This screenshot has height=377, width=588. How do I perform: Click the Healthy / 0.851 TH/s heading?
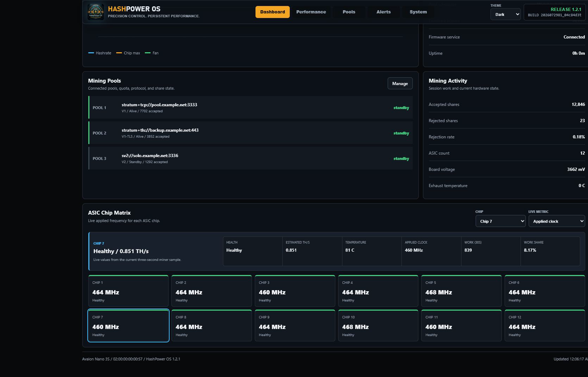point(121,251)
